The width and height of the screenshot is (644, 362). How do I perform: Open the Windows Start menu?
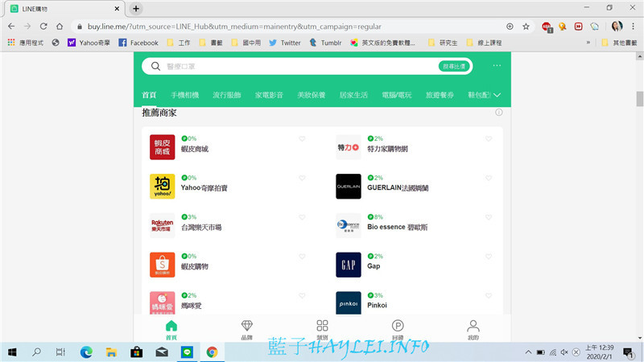click(12, 352)
